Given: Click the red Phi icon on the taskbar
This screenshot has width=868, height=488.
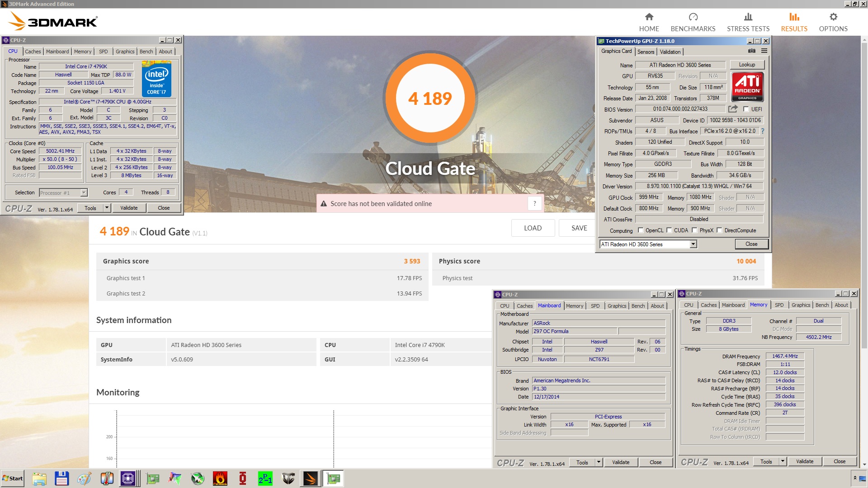Looking at the screenshot, I should [243, 478].
